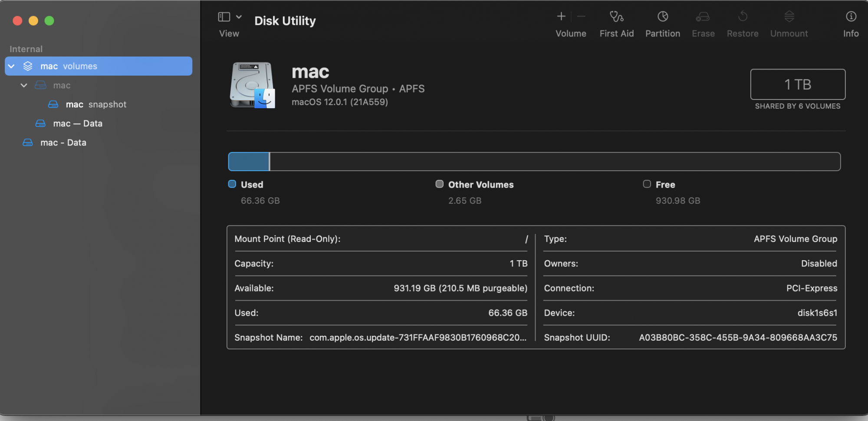Click the 'disk1s6s1' Device value
The image size is (868, 421).
click(x=817, y=313)
